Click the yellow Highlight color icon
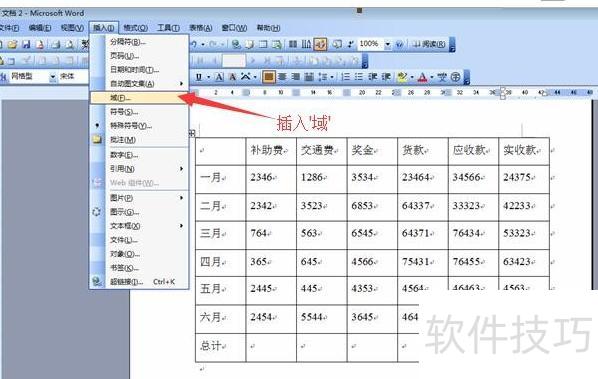 click(402, 77)
